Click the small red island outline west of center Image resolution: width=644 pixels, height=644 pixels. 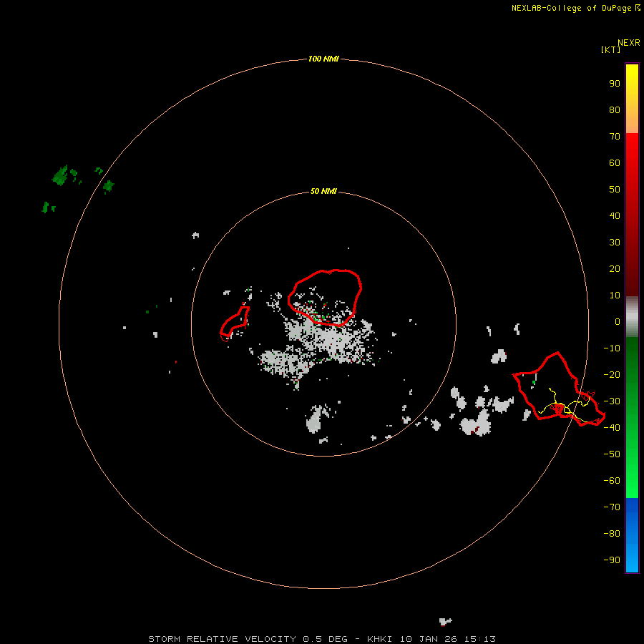click(235, 323)
